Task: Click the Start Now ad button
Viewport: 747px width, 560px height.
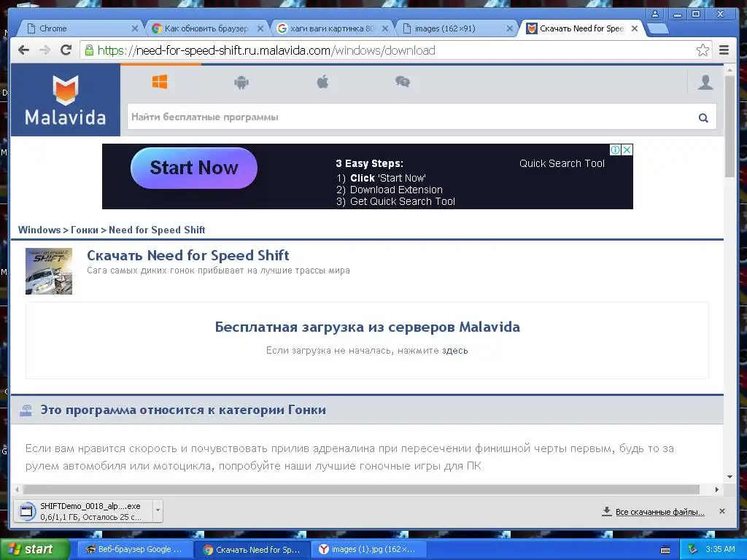Action: click(194, 168)
